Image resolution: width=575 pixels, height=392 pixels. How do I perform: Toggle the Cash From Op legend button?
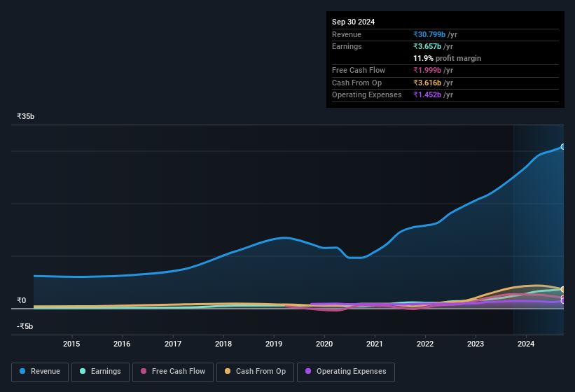coord(255,372)
